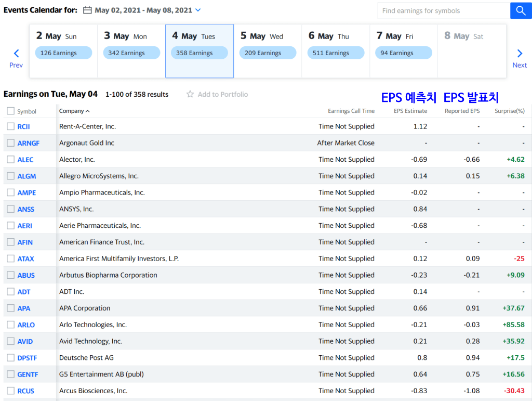Go to previous week with Prev arrow
Screen dimensions: 532x401
coord(16,58)
